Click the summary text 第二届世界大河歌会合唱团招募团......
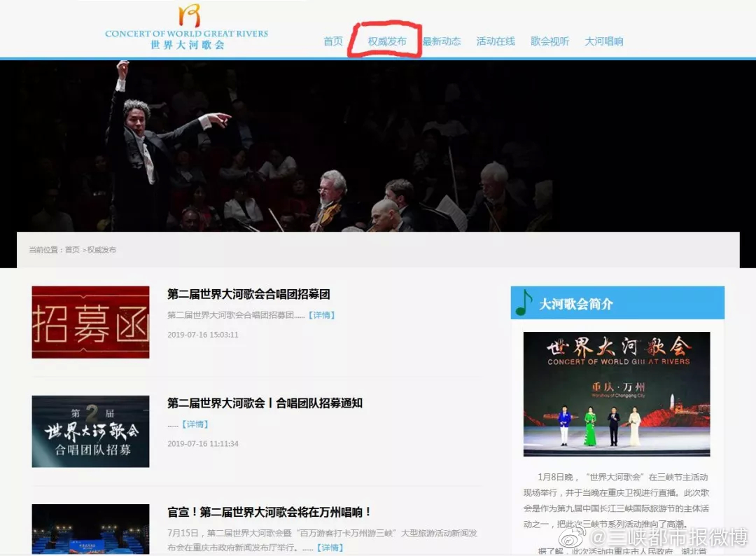The width and height of the screenshot is (756, 556). (236, 315)
